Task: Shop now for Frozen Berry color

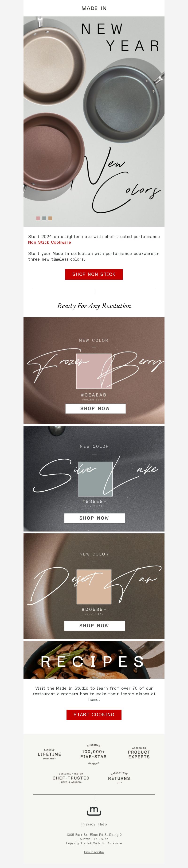Action: pos(95,408)
